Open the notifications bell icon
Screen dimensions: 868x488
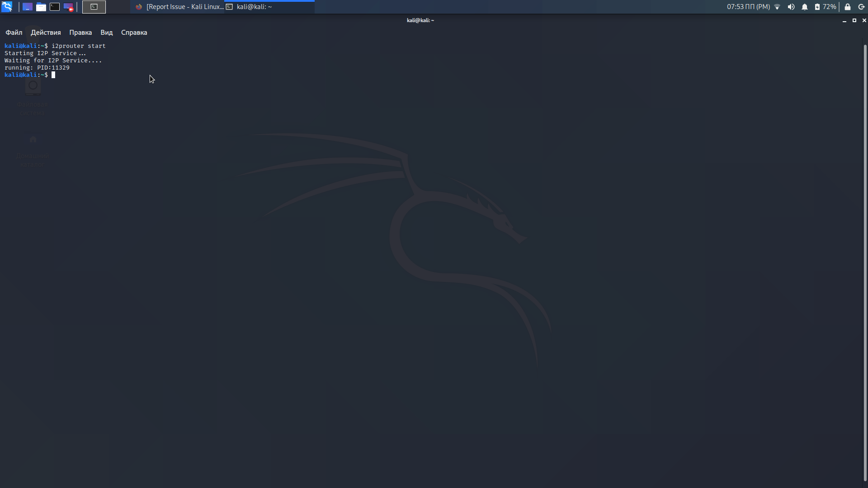click(805, 7)
